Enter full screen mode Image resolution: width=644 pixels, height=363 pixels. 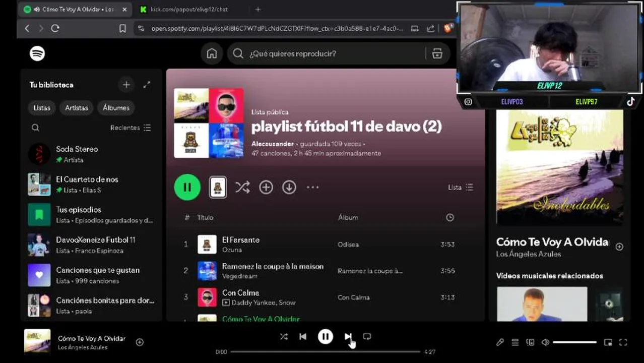(623, 342)
